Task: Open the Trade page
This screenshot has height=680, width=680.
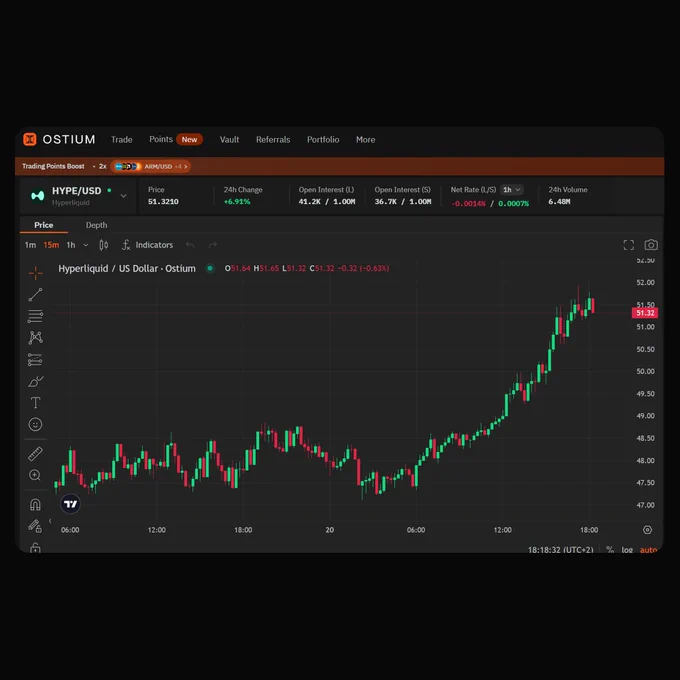Action: (x=121, y=139)
